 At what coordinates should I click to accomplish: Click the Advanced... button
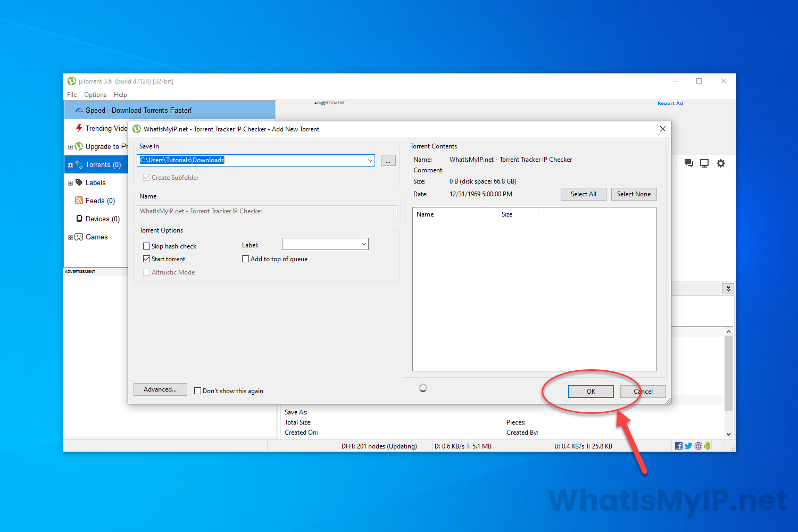click(160, 389)
